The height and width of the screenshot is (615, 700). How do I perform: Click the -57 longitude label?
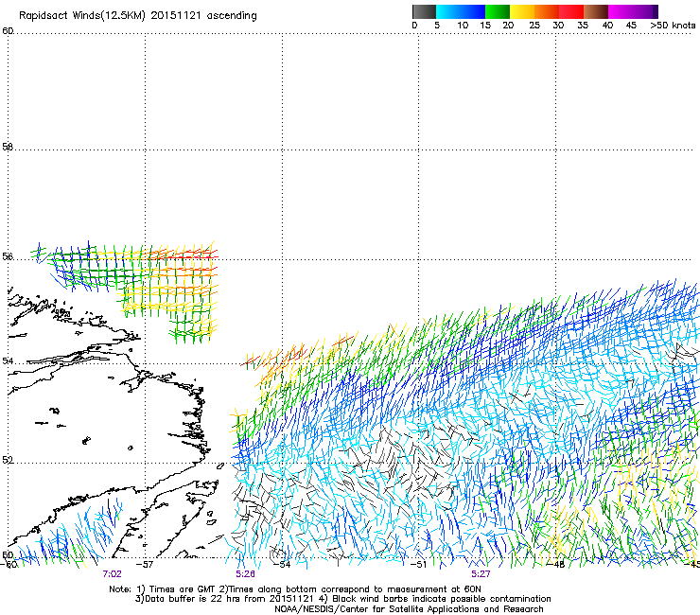pos(145,565)
